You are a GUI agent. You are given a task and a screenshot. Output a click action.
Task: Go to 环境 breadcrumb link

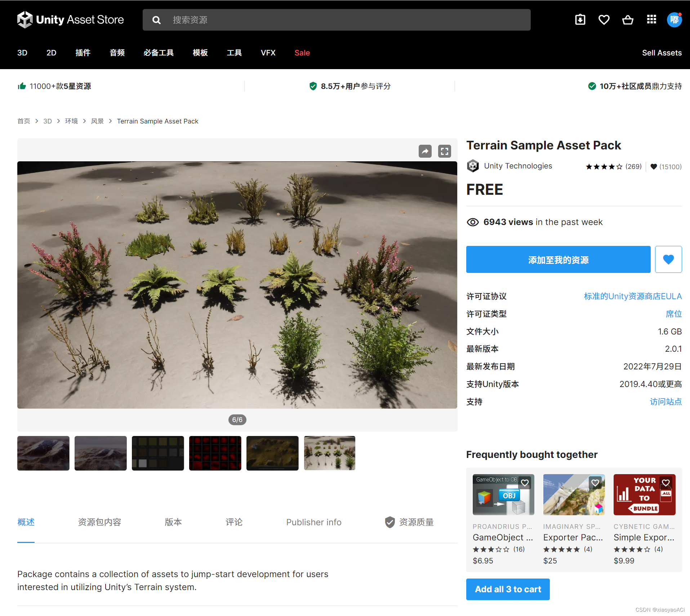pos(71,121)
